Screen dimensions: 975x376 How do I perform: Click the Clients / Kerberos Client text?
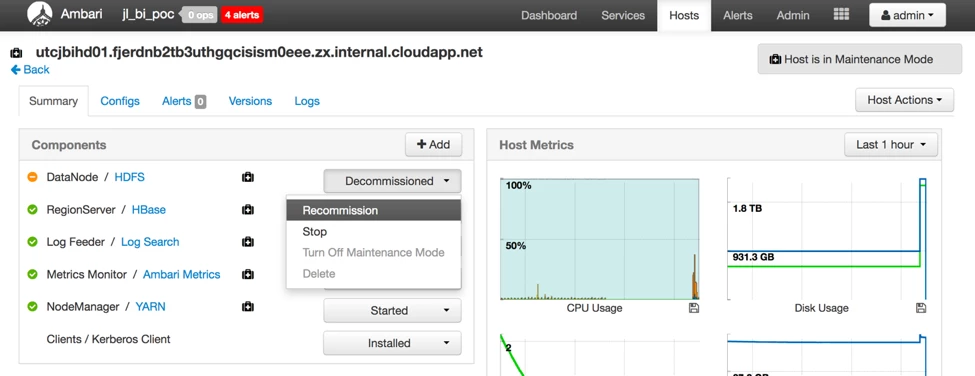tap(108, 339)
